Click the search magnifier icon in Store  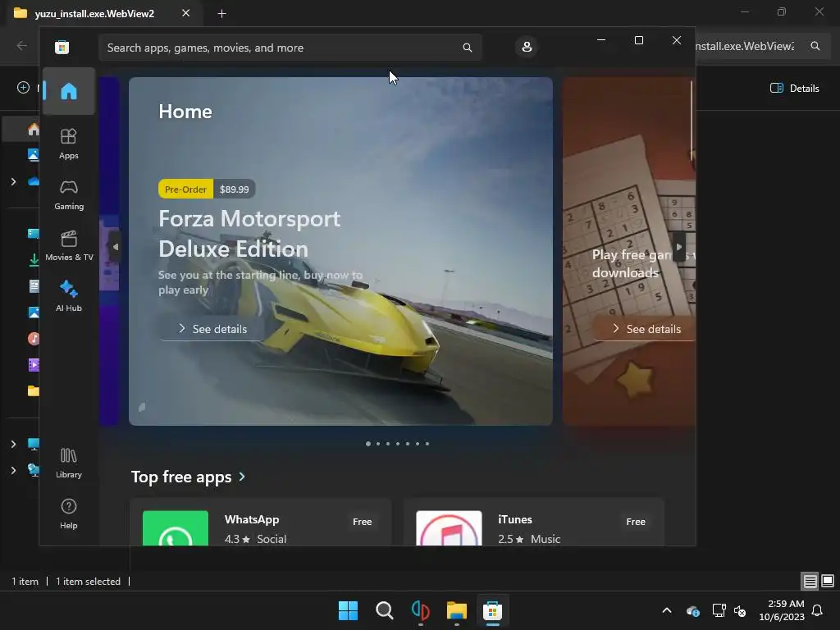(467, 48)
